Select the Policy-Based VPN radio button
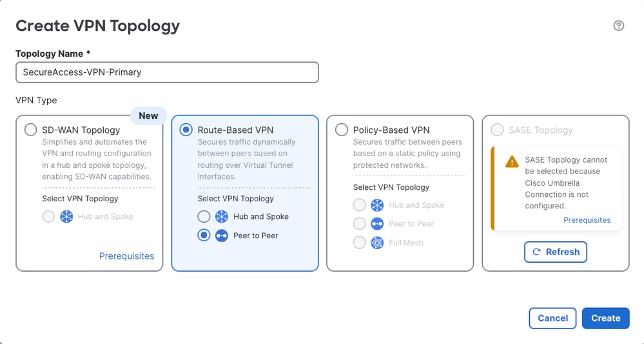 (x=341, y=130)
